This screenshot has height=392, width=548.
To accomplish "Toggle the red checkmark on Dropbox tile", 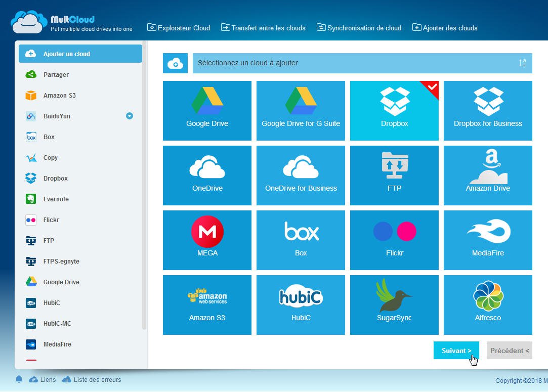I will pyautogui.click(x=432, y=86).
